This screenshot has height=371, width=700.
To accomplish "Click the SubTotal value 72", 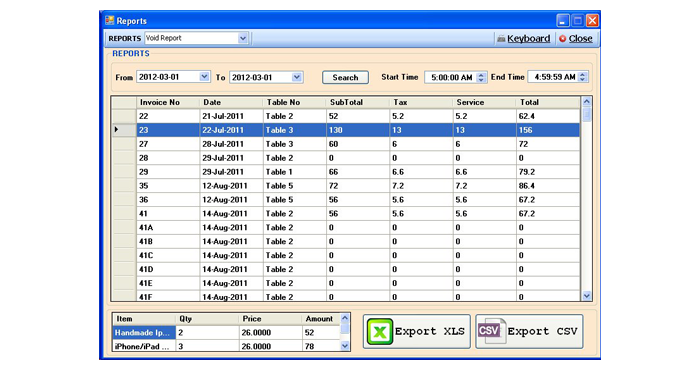I will click(333, 185).
